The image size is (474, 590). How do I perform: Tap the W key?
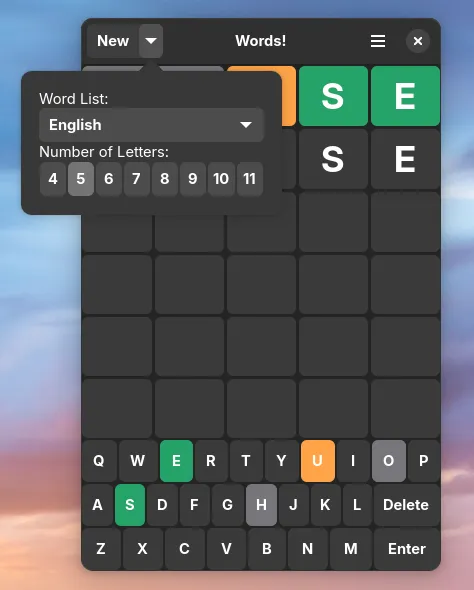pos(138,461)
